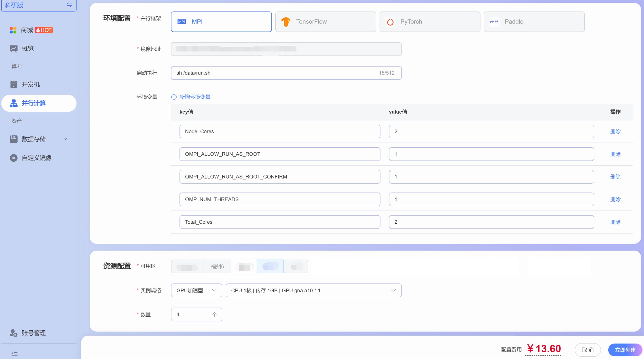Click the 立即创建 create button
The height and width of the screenshot is (359, 644).
click(x=625, y=350)
